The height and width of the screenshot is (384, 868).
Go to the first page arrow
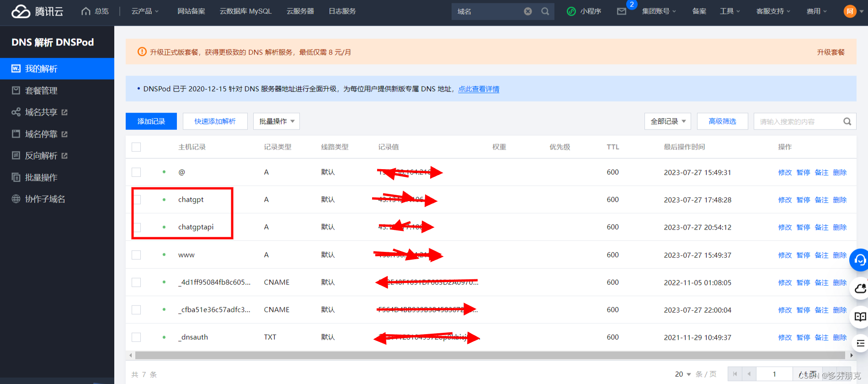coord(735,373)
